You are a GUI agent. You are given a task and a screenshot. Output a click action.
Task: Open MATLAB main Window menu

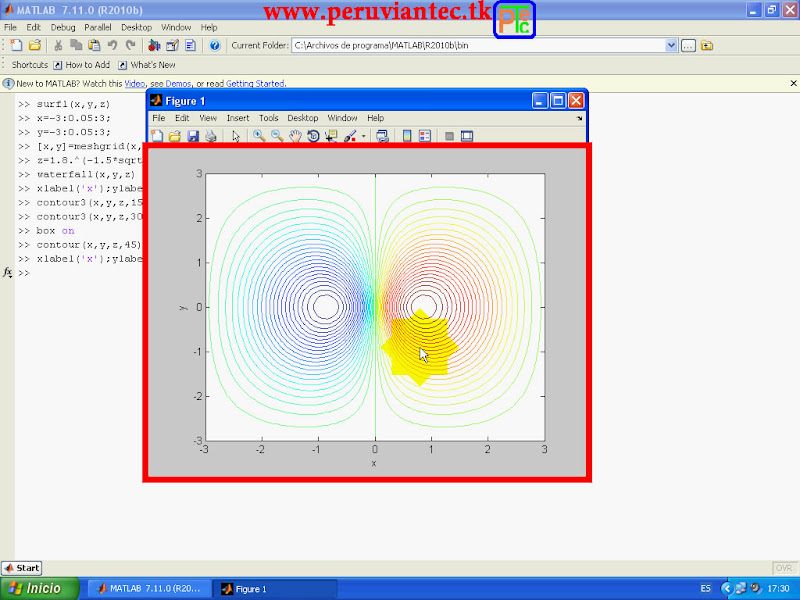pyautogui.click(x=176, y=28)
